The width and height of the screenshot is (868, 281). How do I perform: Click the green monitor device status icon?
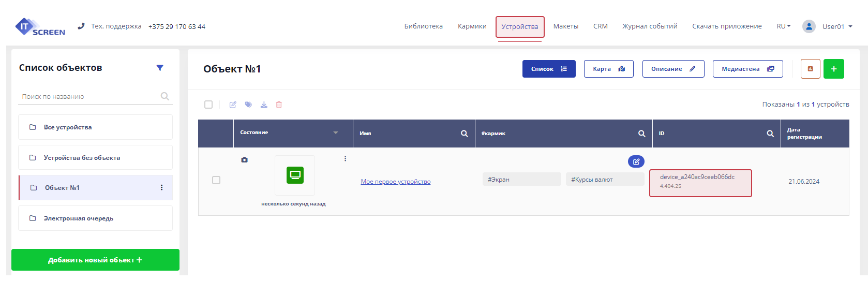[x=295, y=175]
